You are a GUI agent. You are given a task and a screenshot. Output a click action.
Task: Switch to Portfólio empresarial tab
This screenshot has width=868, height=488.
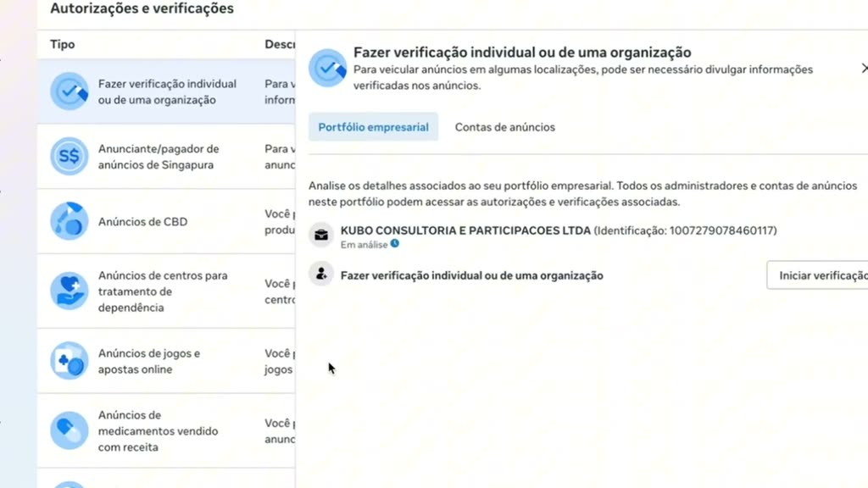(373, 127)
